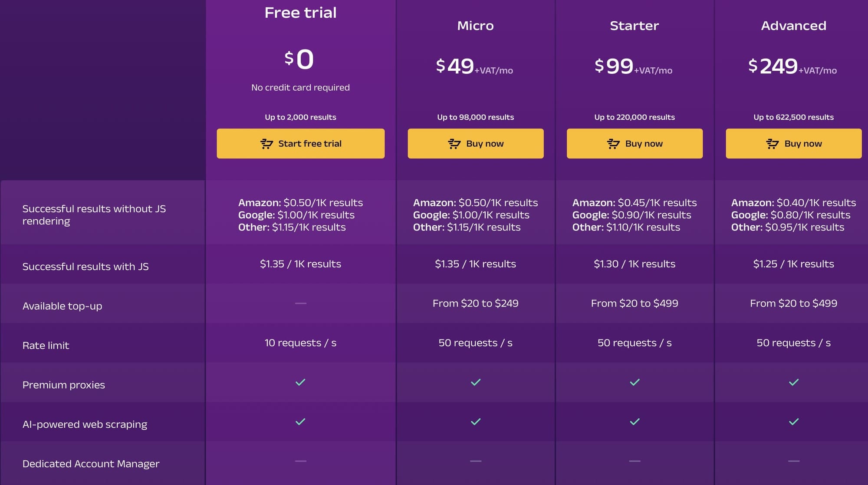Click the Rate limit row label

pyautogui.click(x=46, y=345)
